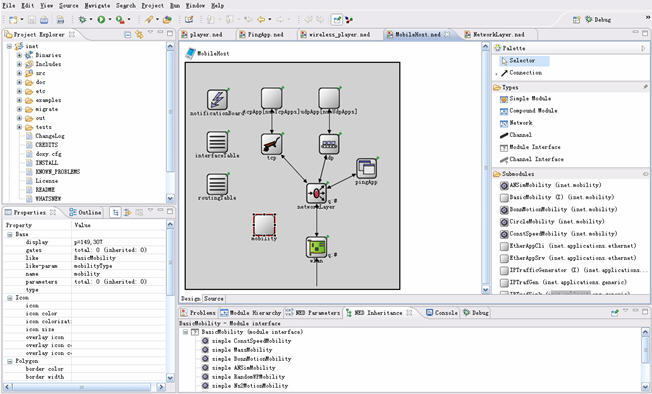Screen dimensions: 652x394
Task: Choose Channel type in Palette
Action: pyautogui.click(x=516, y=135)
